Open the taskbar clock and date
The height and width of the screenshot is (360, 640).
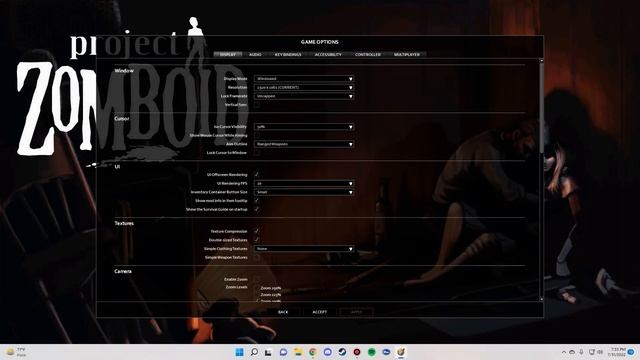tap(618, 352)
